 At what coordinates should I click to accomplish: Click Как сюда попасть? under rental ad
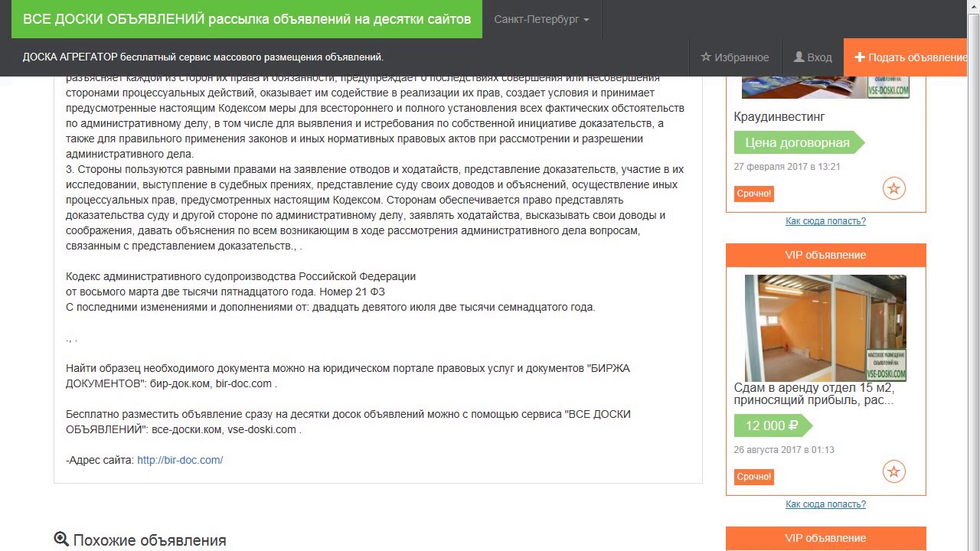[x=825, y=504]
